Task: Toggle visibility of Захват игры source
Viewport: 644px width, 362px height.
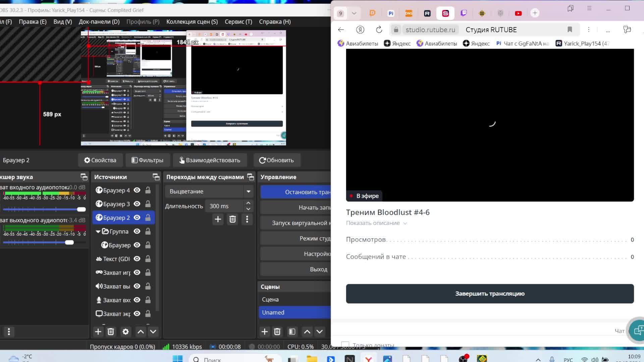Action: pos(137,273)
